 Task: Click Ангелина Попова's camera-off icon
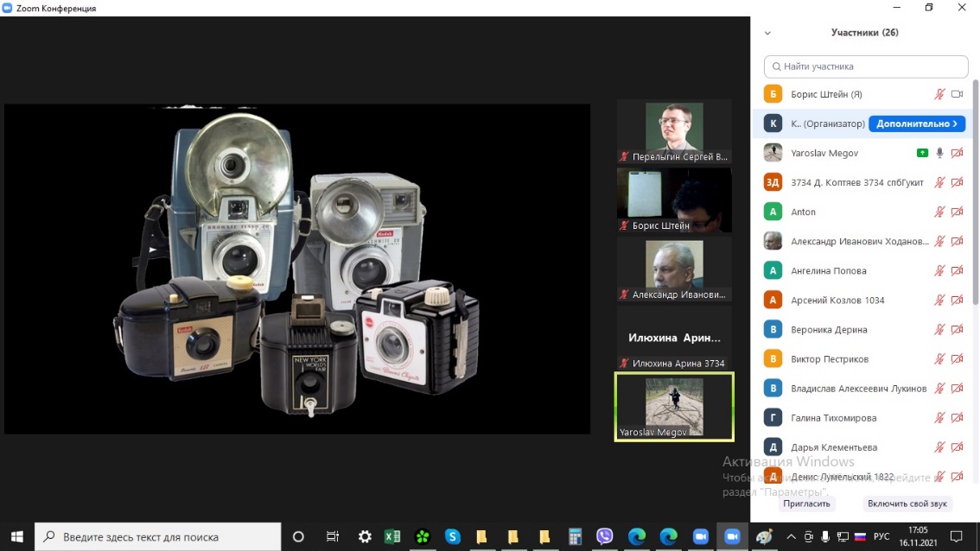pyautogui.click(x=957, y=270)
